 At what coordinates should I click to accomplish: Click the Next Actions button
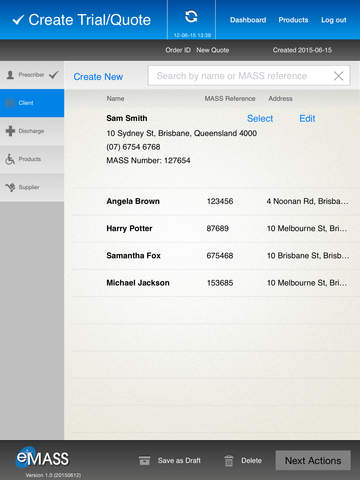[313, 461]
